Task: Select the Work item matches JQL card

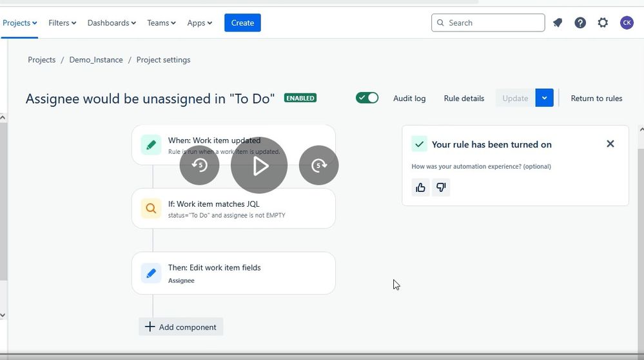Action: 233,209
